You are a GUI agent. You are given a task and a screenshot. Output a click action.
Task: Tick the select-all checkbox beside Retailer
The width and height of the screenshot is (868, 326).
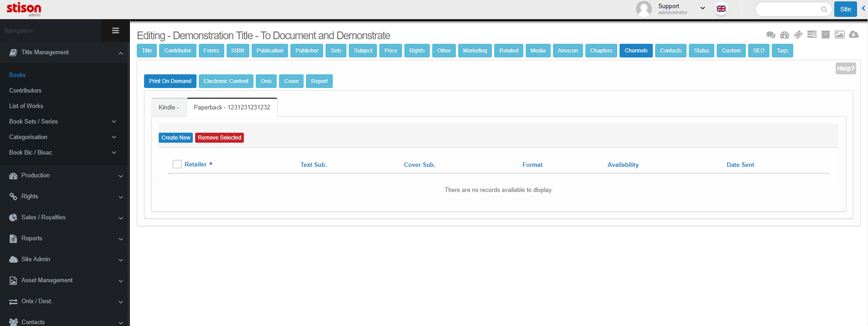(177, 164)
